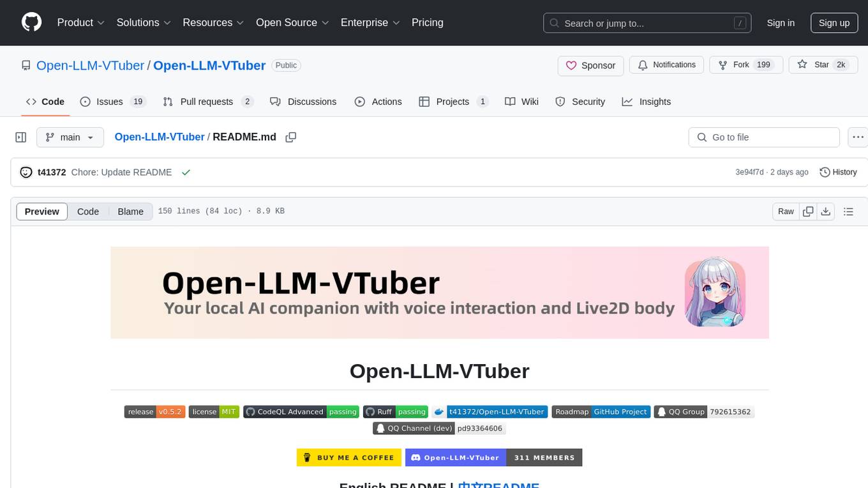Viewport: 868px width, 488px height.
Task: Open Open-LLM-VTuber breadcrumb folder link
Action: click(x=160, y=137)
